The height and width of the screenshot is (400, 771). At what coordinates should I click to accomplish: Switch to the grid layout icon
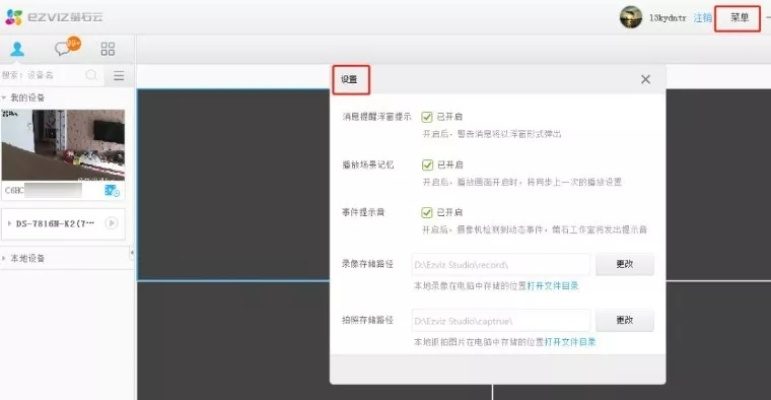click(x=108, y=48)
